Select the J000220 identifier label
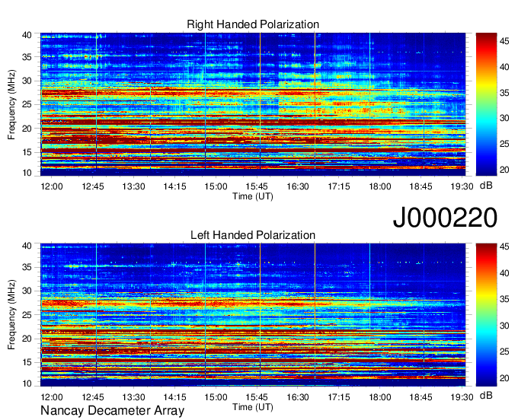Viewport: 518px width, 420px height. (x=445, y=218)
